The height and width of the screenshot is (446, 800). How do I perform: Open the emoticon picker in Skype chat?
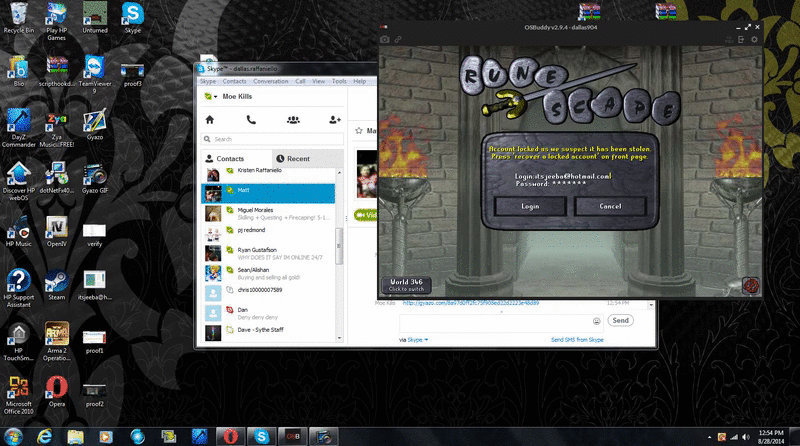[x=596, y=321]
